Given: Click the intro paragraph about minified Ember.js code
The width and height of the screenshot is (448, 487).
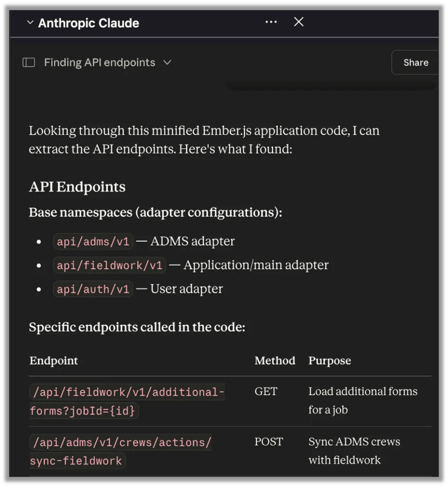Looking at the screenshot, I should 204,140.
